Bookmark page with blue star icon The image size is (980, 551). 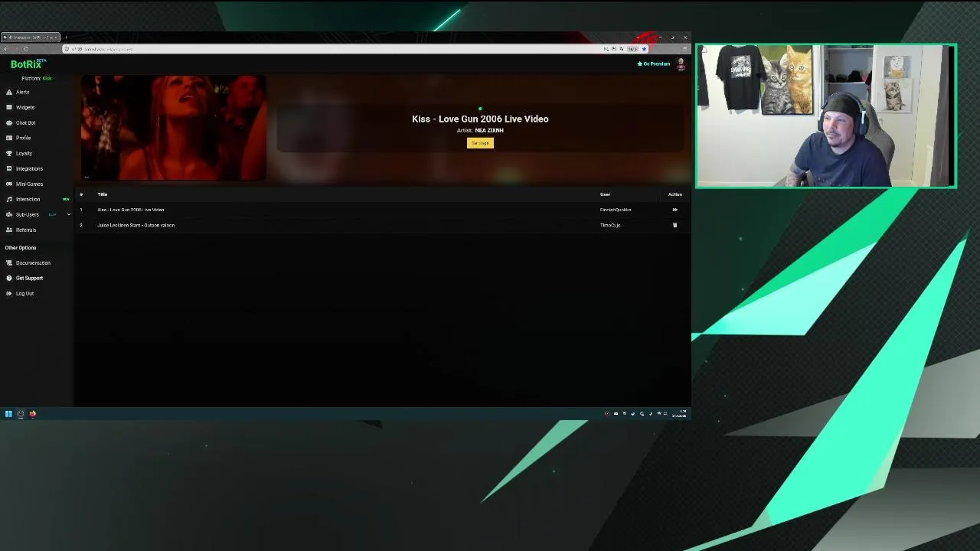[644, 49]
